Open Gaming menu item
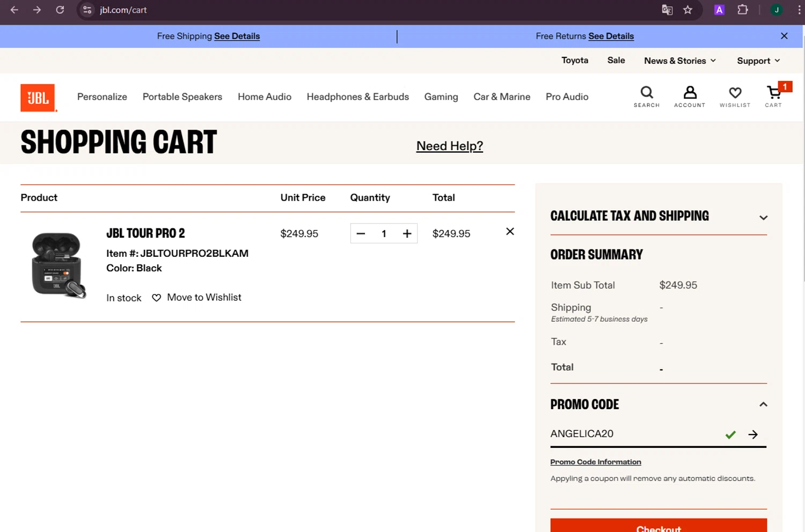This screenshot has width=805, height=532. (441, 97)
